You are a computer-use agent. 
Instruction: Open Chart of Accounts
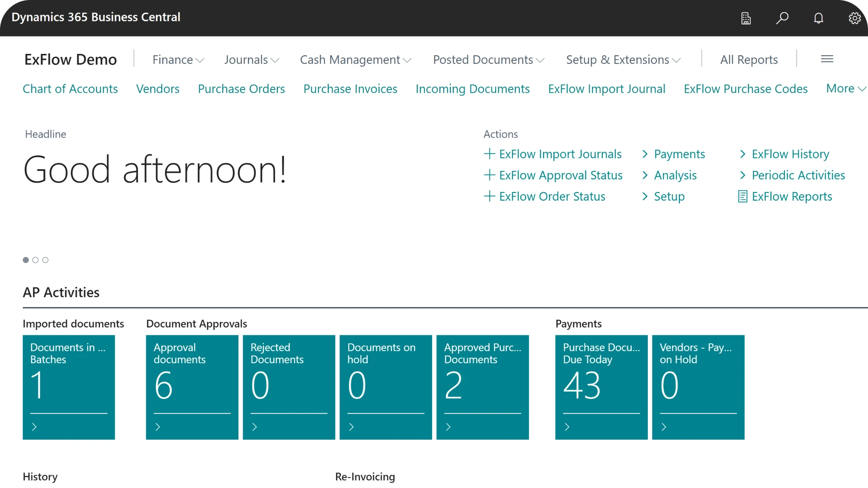coord(70,89)
